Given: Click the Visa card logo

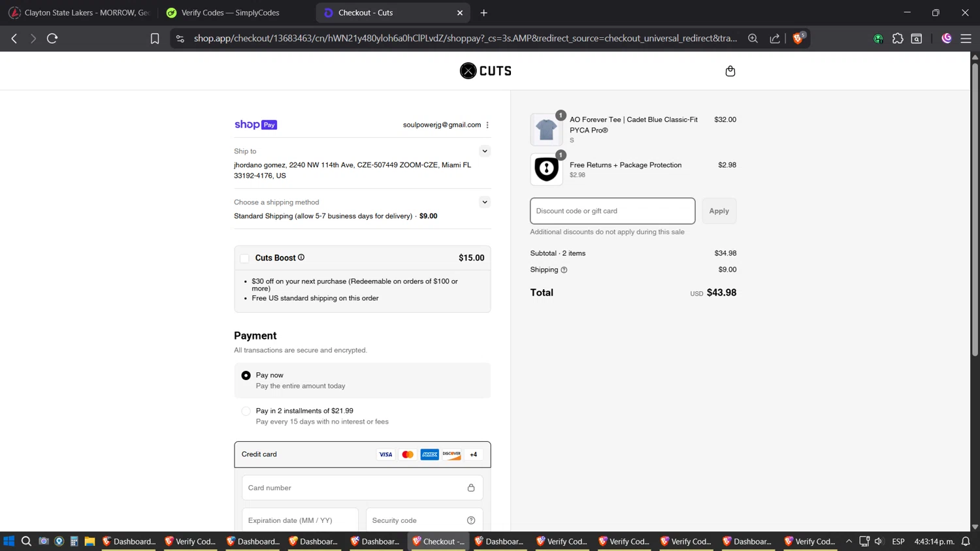Looking at the screenshot, I should coord(385,454).
